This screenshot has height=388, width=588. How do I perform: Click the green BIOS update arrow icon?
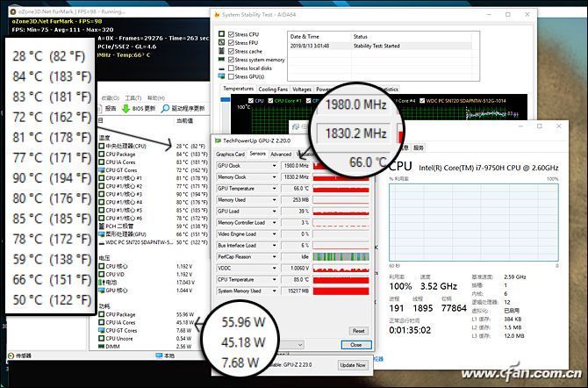(x=125, y=109)
